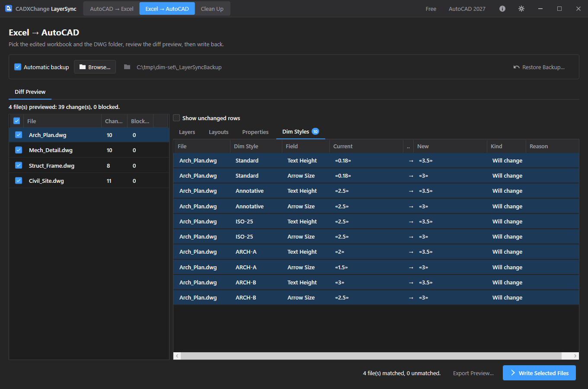Open the Properties tab
This screenshot has height=389, width=588.
256,132
